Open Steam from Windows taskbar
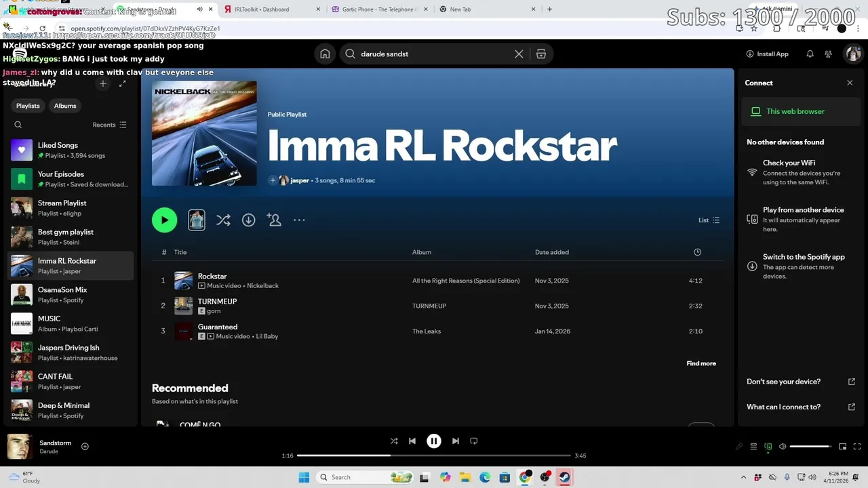Screen dimensions: 868x488 coord(564,477)
